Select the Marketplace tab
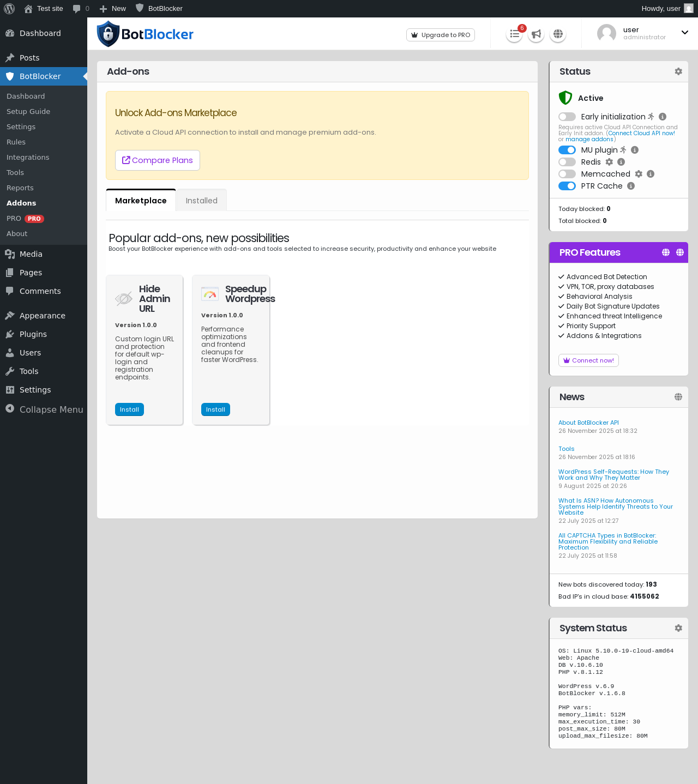698x784 pixels. pyautogui.click(x=141, y=201)
